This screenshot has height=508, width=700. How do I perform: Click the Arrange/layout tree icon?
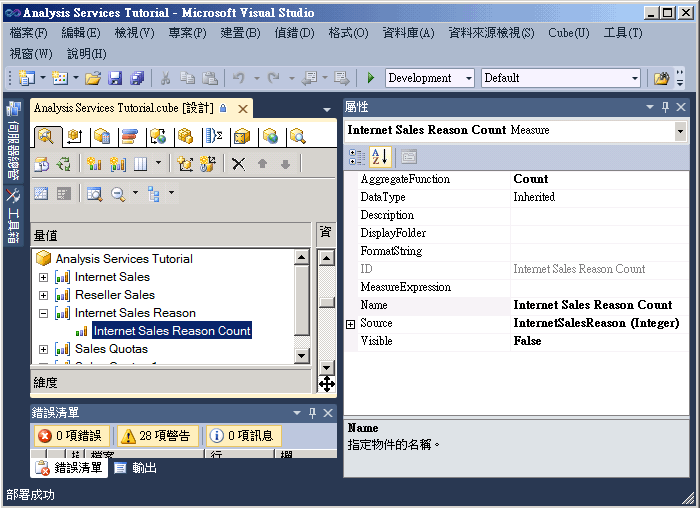click(154, 194)
